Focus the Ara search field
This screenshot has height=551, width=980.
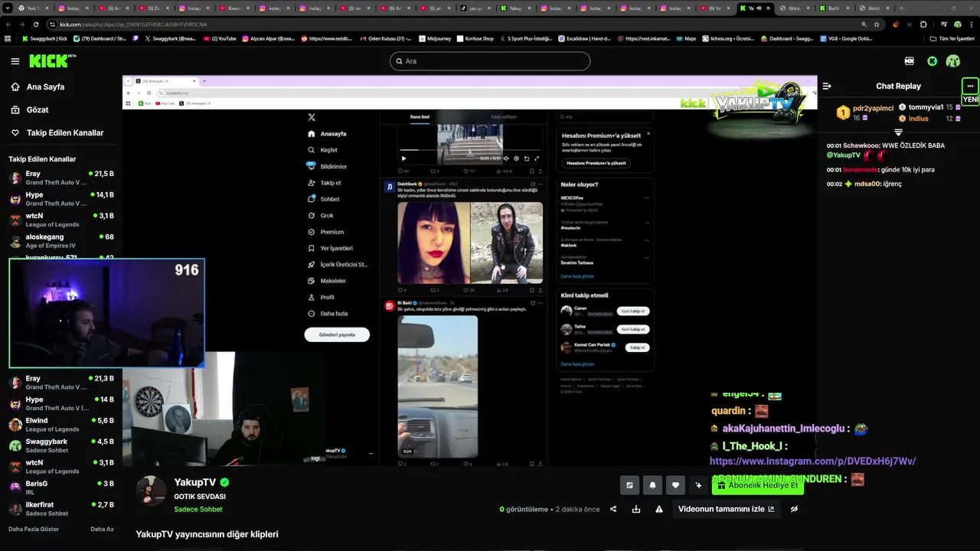pos(490,61)
